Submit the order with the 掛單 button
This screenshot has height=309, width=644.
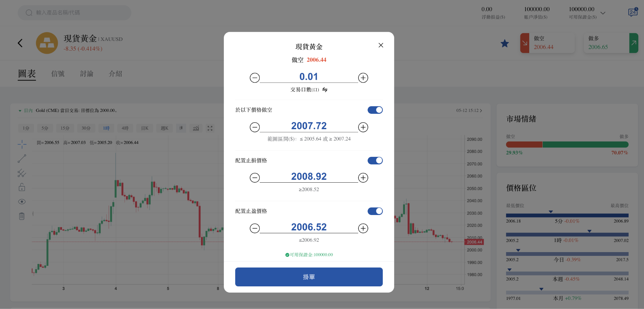coord(308,277)
